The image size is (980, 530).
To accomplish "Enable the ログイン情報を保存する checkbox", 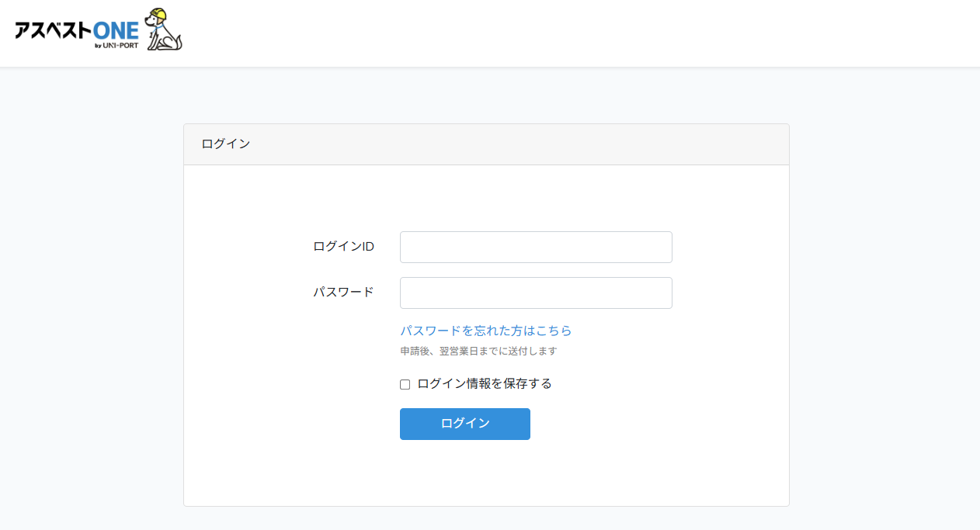I will 405,384.
